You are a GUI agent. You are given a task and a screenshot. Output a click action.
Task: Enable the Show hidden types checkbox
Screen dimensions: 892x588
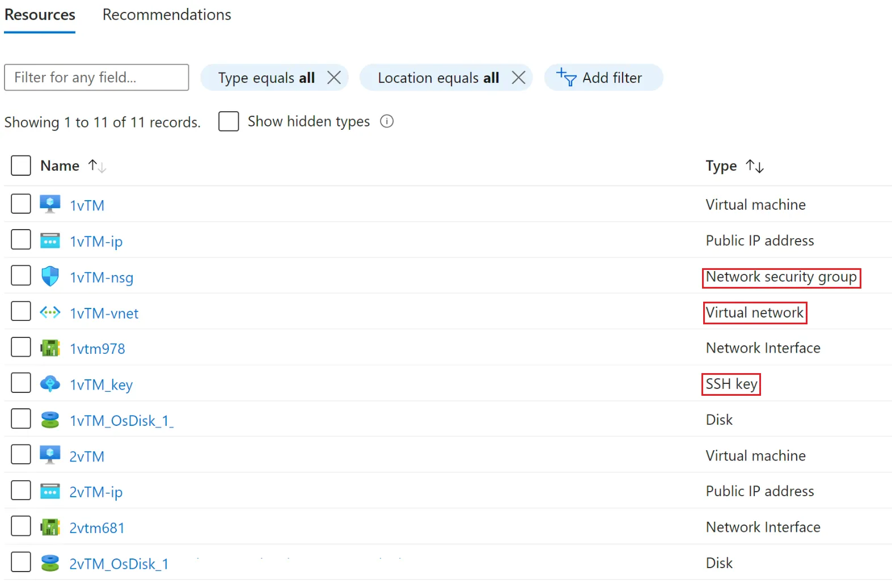point(229,121)
